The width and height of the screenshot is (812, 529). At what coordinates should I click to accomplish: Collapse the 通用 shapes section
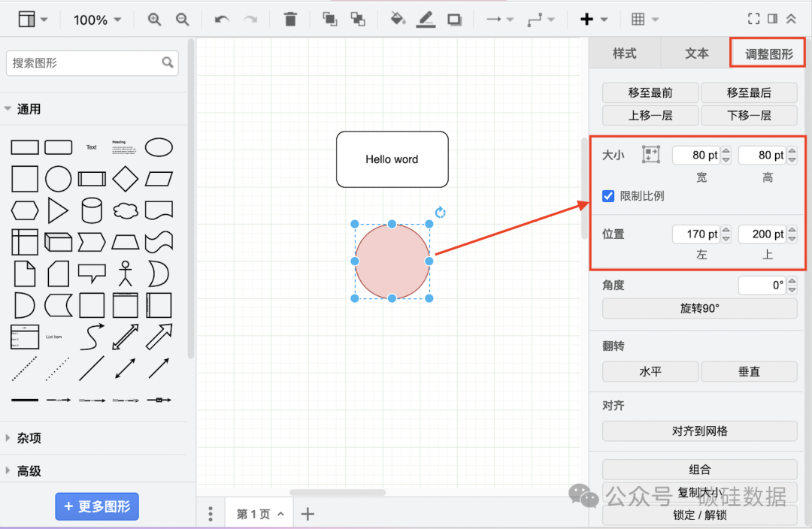point(29,109)
